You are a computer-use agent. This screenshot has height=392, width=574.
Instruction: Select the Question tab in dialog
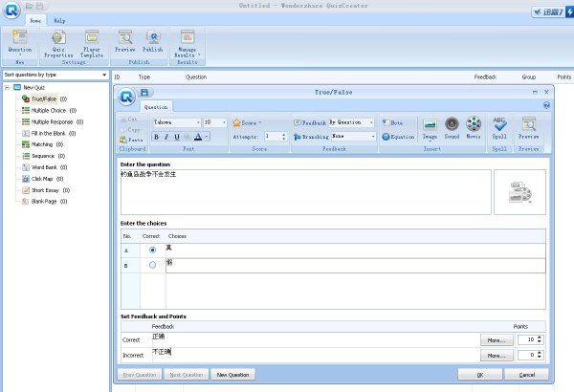156,107
